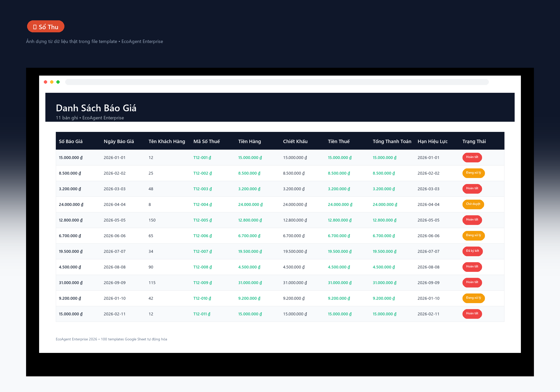Click the red window close dot
Viewport: 560px width, 392px height.
point(46,82)
